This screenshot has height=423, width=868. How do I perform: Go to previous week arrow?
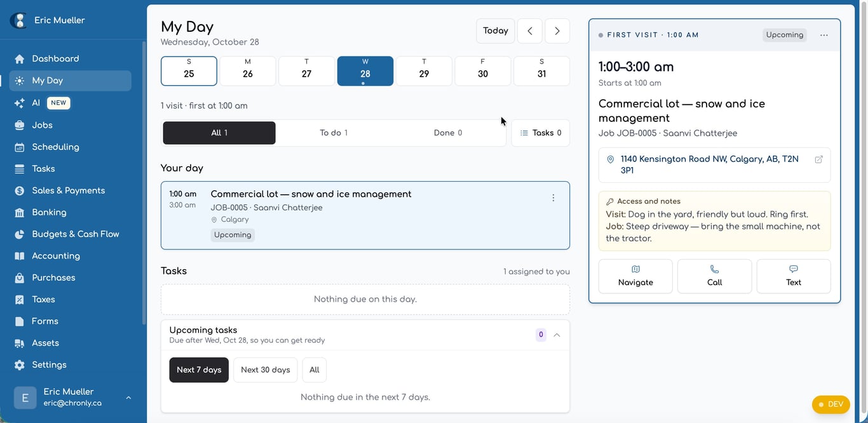coord(530,31)
